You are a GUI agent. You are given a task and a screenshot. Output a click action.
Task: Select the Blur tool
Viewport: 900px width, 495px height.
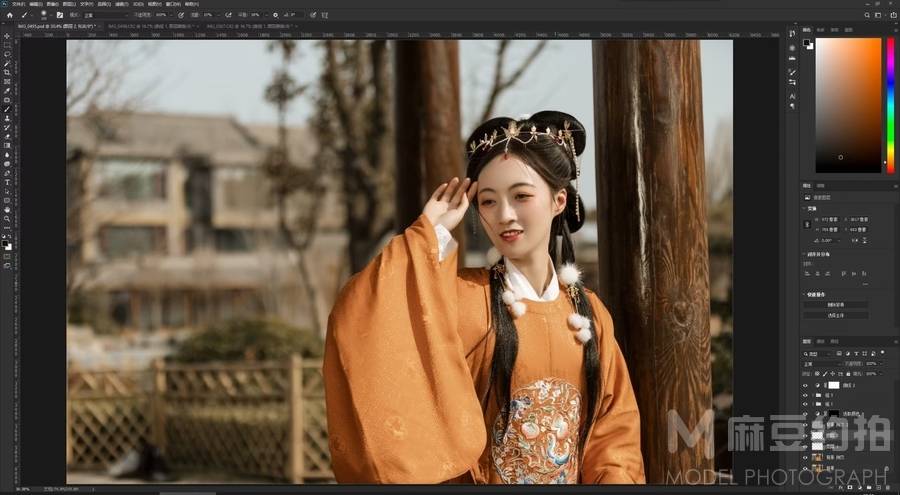[x=7, y=155]
